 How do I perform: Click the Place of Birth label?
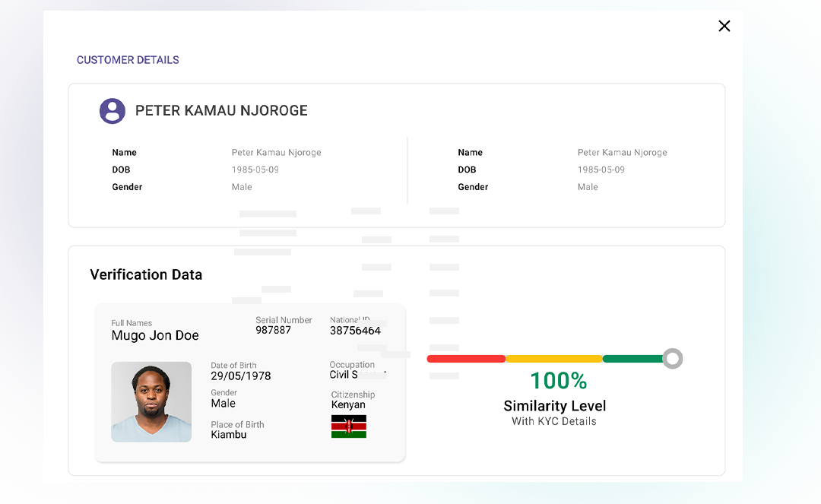click(237, 424)
